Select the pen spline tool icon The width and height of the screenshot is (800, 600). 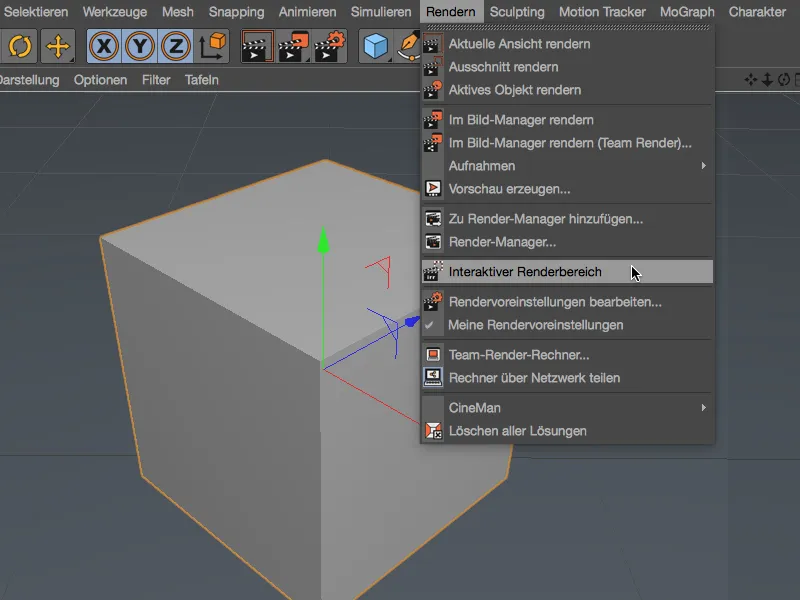click(408, 46)
